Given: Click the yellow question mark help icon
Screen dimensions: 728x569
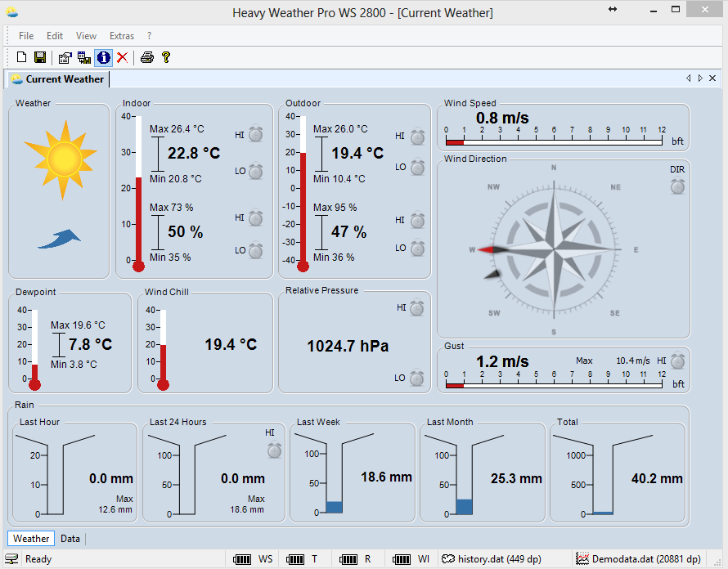Looking at the screenshot, I should (166, 57).
